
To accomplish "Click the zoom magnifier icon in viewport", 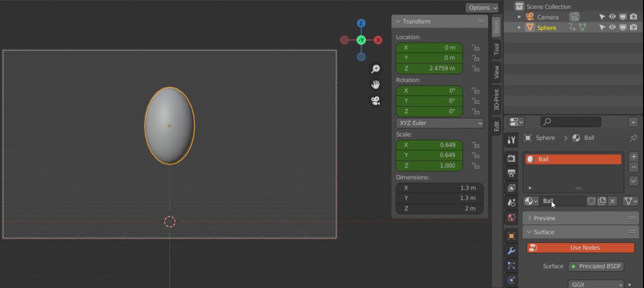I will [x=375, y=69].
